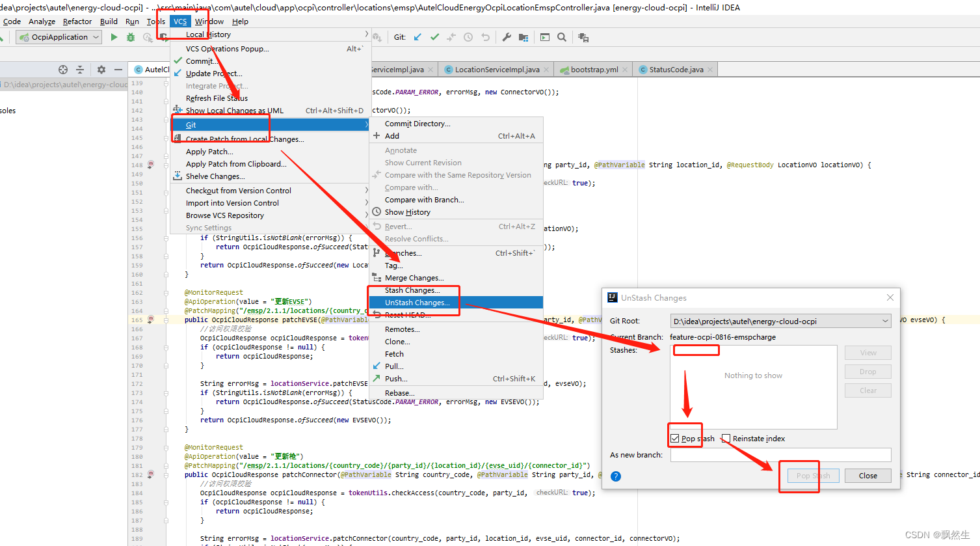This screenshot has height=546, width=980.
Task: Open Settings via wrench icon
Action: [507, 37]
